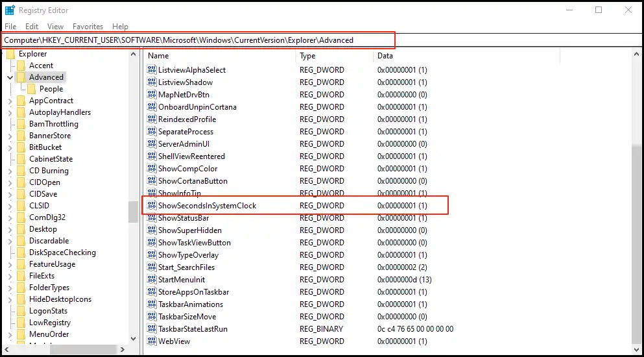Expand the FolderTypes key

pyautogui.click(x=10, y=288)
